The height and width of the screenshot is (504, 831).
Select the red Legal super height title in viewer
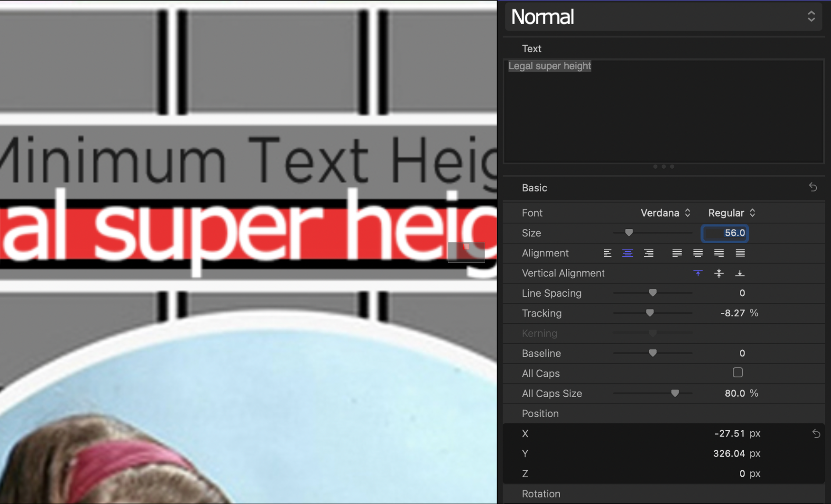pyautogui.click(x=249, y=232)
